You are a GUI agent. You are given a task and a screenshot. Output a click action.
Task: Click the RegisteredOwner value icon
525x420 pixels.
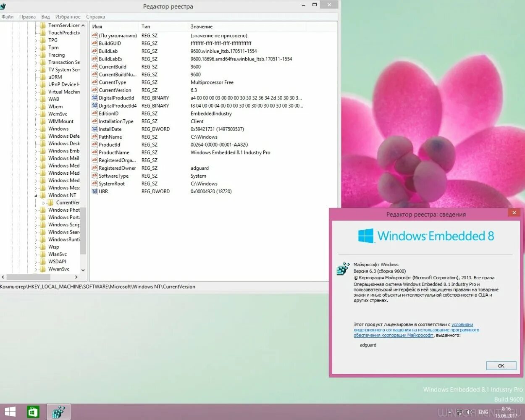(95, 168)
